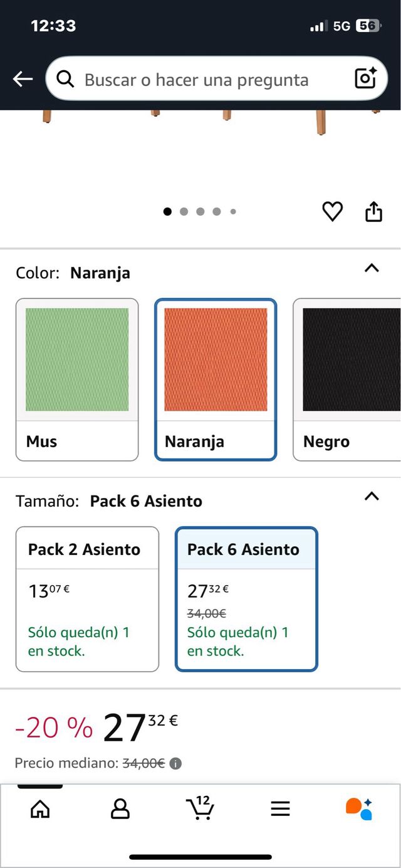Collapse the Tamaño section chevron
401x868 pixels.
click(372, 497)
